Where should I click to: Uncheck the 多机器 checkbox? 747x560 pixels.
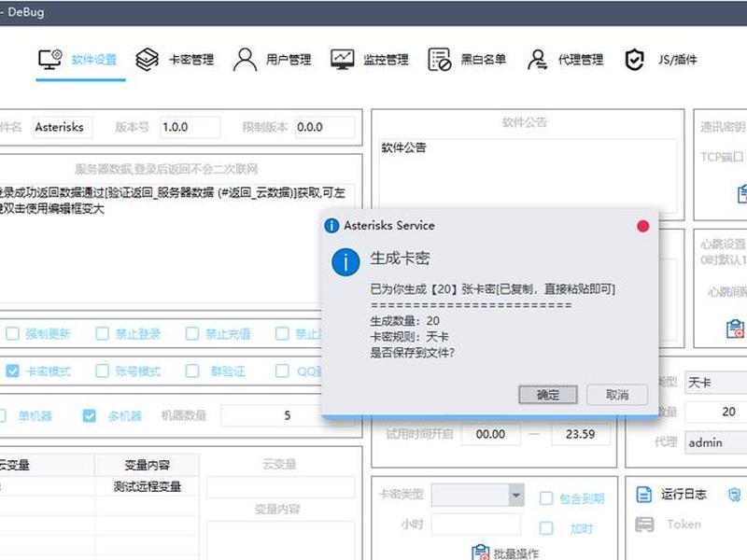pyautogui.click(x=89, y=415)
